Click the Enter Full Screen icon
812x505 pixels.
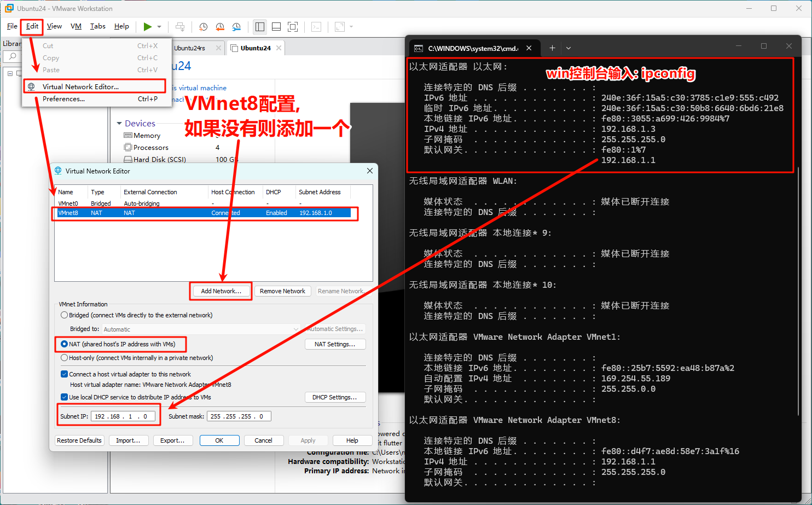pyautogui.click(x=293, y=26)
